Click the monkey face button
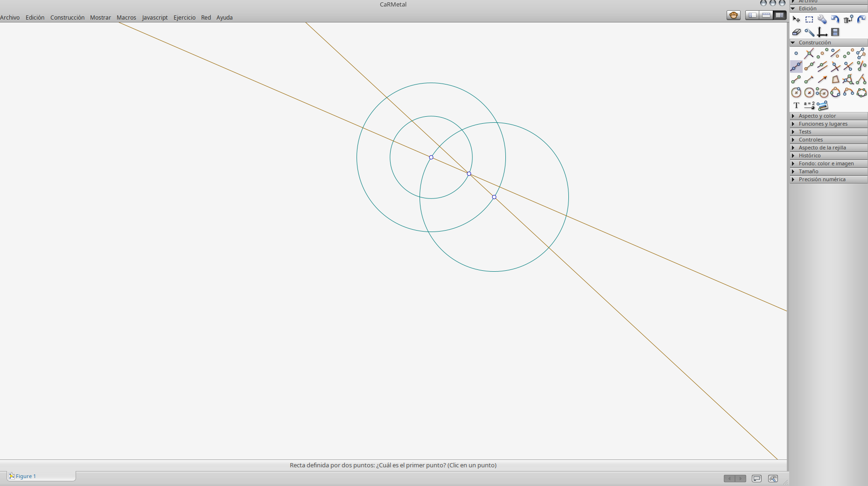The width and height of the screenshot is (868, 486). (734, 15)
